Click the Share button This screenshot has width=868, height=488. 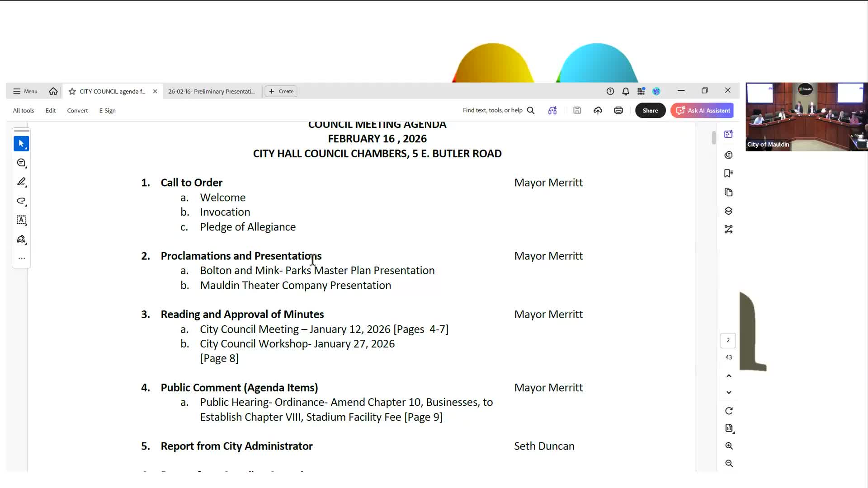pyautogui.click(x=650, y=111)
